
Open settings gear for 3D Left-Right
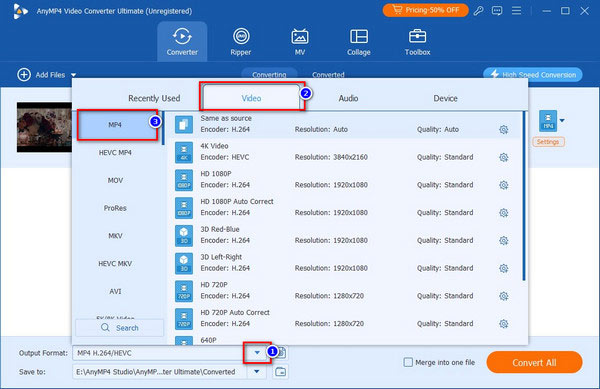tap(504, 268)
